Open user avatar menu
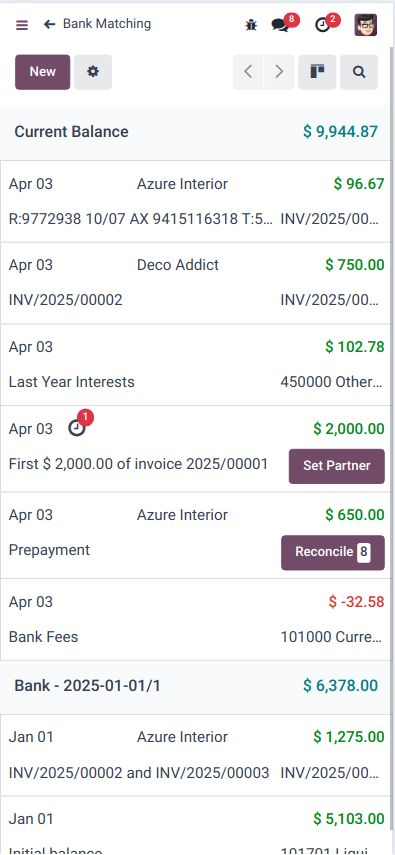The image size is (395, 855). pyautogui.click(x=366, y=25)
